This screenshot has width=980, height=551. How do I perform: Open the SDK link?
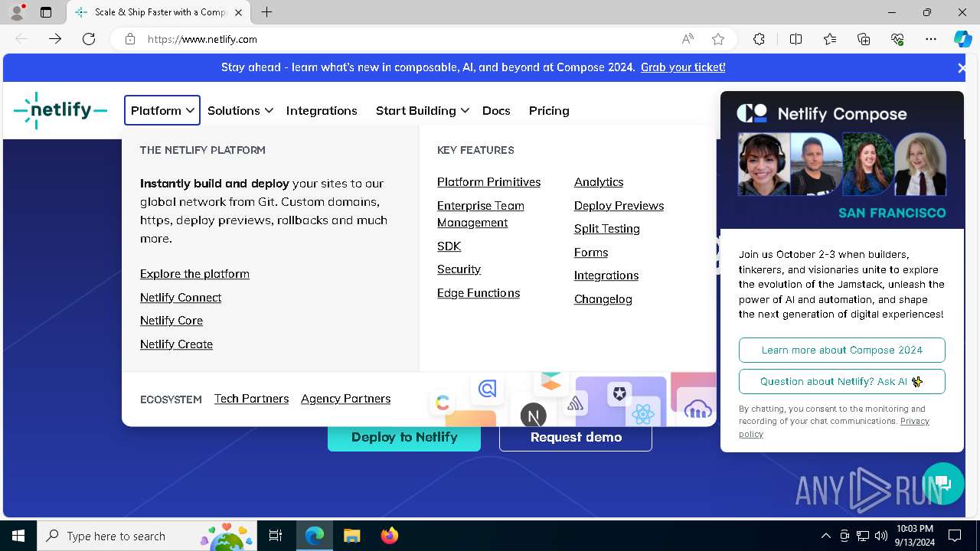pos(449,246)
